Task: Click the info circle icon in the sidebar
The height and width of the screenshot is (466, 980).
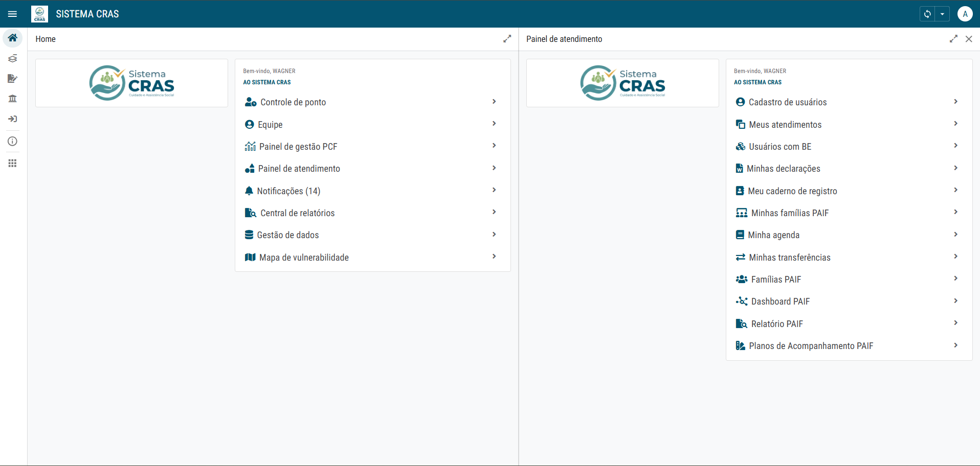Action: pos(13,142)
